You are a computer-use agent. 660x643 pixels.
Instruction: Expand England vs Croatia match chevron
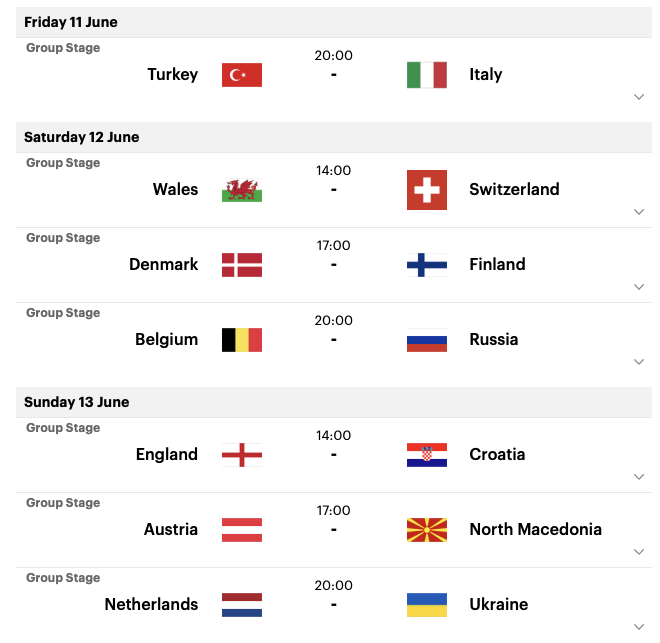(x=639, y=477)
